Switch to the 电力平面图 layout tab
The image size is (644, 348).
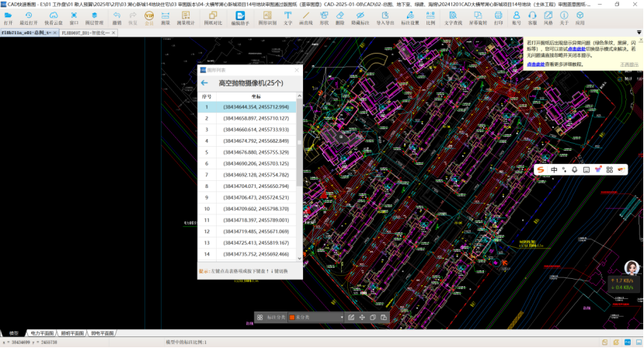tap(40, 333)
